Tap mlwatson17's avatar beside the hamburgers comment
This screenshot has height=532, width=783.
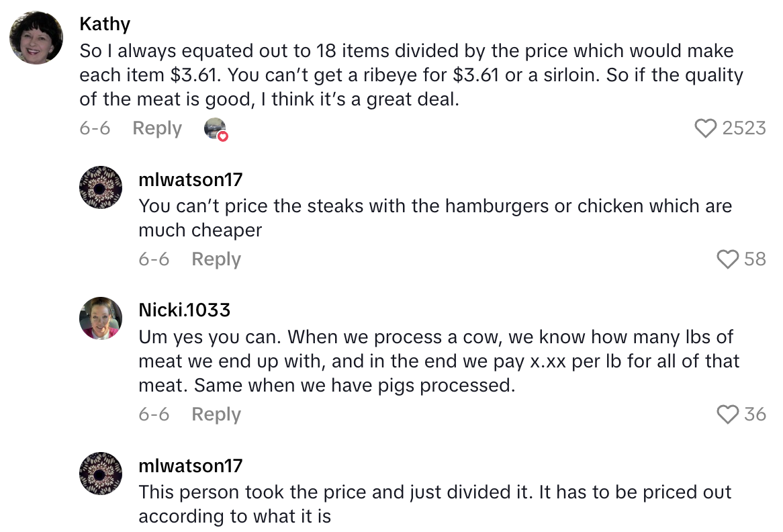click(x=101, y=187)
